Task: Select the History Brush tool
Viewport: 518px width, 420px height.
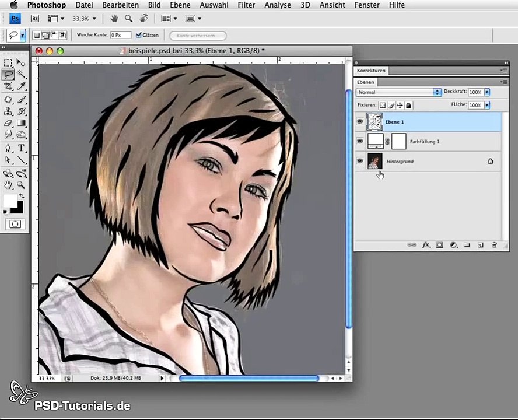Action: click(21, 111)
